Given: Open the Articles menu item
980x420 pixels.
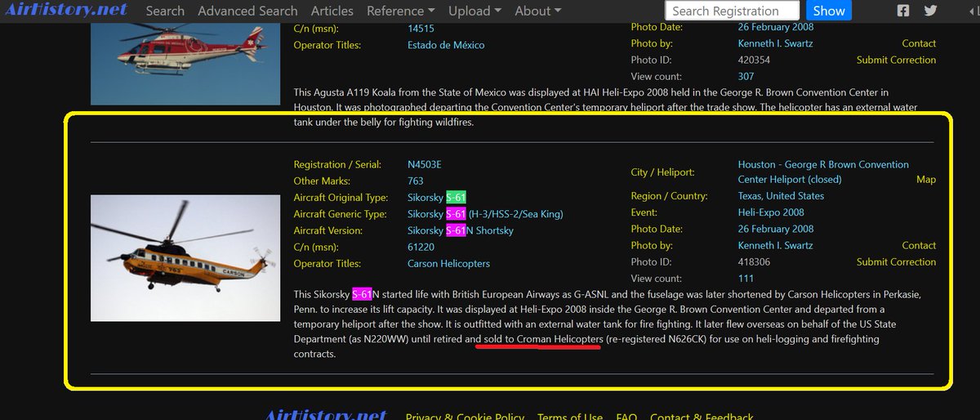Looking at the screenshot, I should pos(332,11).
